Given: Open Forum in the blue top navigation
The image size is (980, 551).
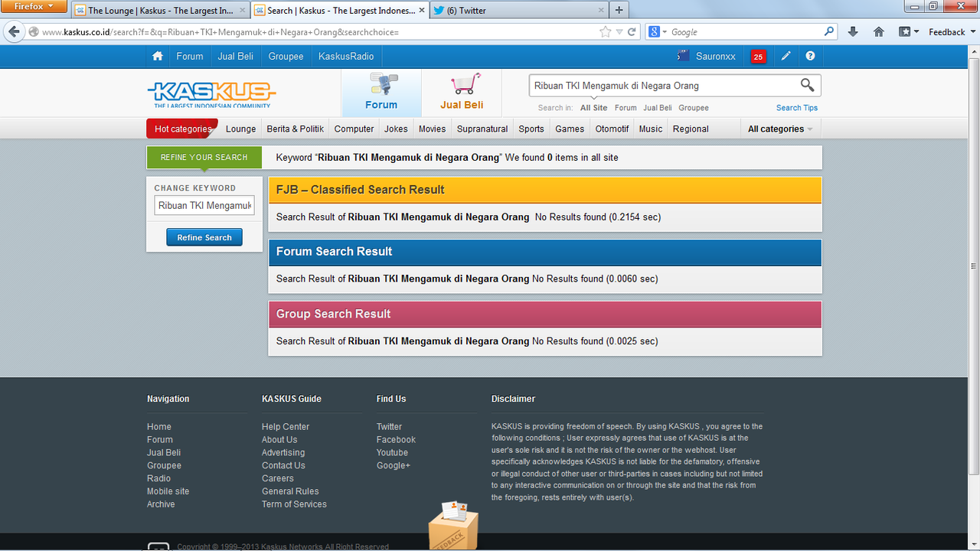Looking at the screenshot, I should point(190,56).
